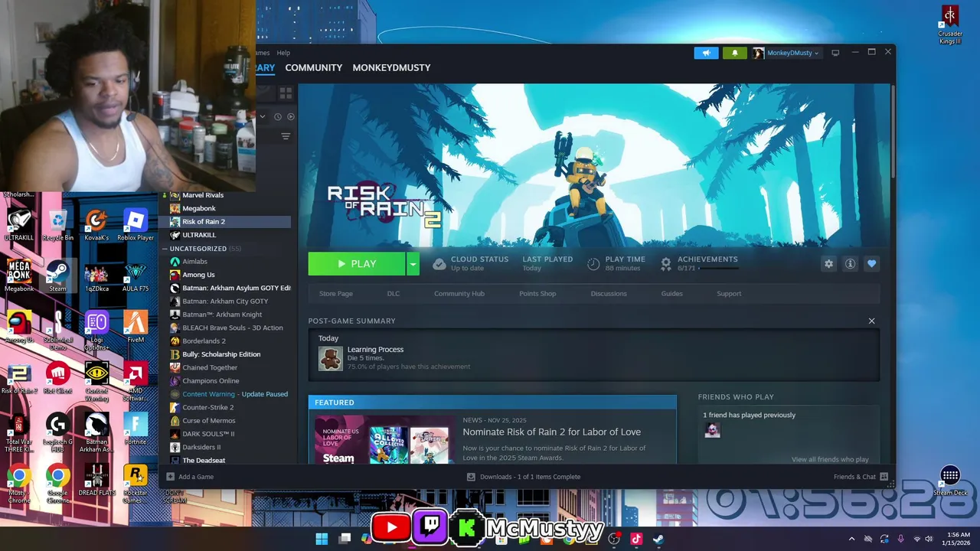
Task: Select Among Us in the library list
Action: (x=198, y=275)
